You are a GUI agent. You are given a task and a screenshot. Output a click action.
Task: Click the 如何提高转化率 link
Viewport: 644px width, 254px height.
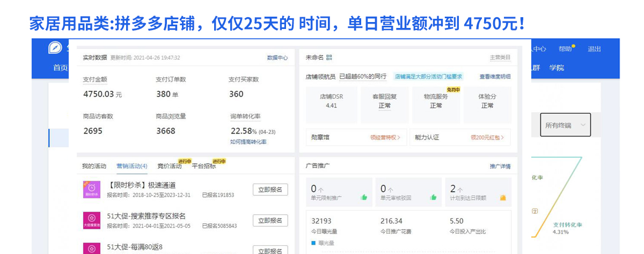coord(248,142)
